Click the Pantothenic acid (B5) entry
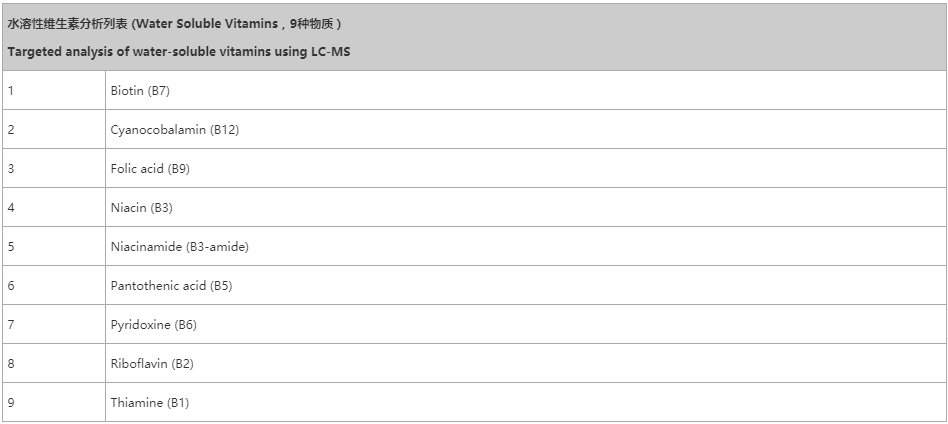Image resolution: width=948 pixels, height=424 pixels. [171, 286]
